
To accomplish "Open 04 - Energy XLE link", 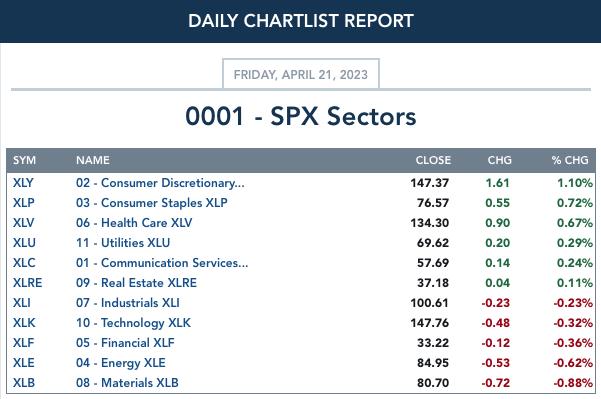I will point(121,363).
